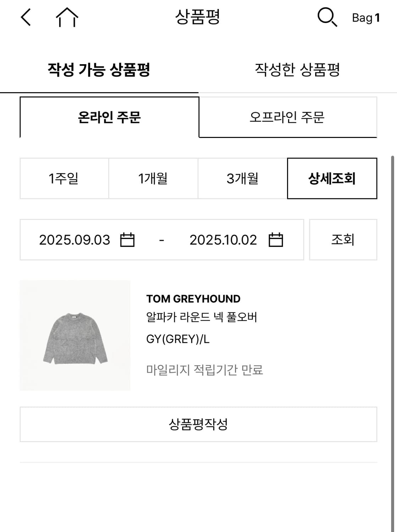The height and width of the screenshot is (532, 397).
Task: Select the 3개월 period filter
Action: pyautogui.click(x=243, y=178)
